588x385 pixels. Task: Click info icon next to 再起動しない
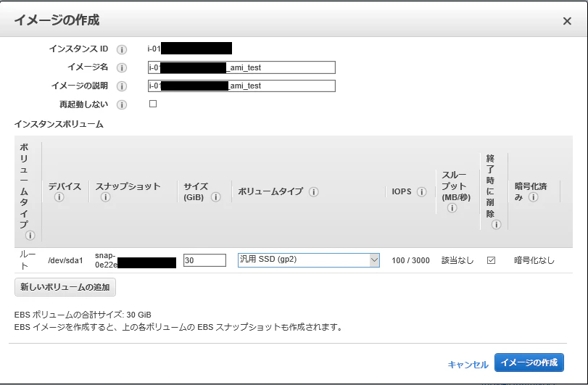point(122,104)
